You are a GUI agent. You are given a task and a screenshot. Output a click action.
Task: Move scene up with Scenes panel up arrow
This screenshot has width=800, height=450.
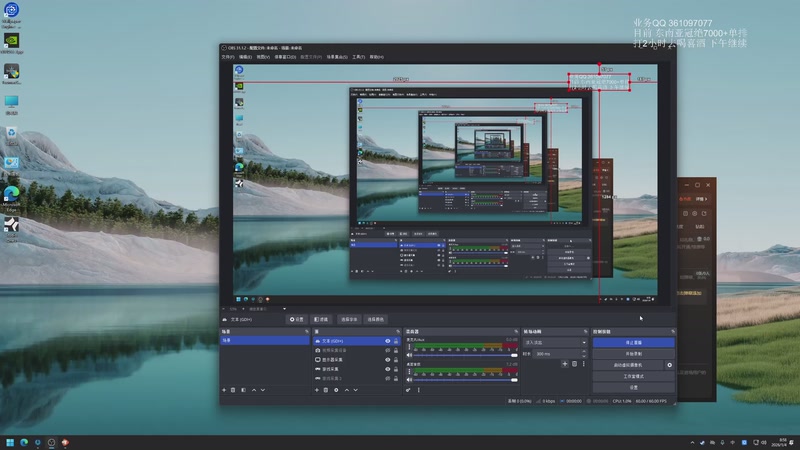click(x=254, y=390)
